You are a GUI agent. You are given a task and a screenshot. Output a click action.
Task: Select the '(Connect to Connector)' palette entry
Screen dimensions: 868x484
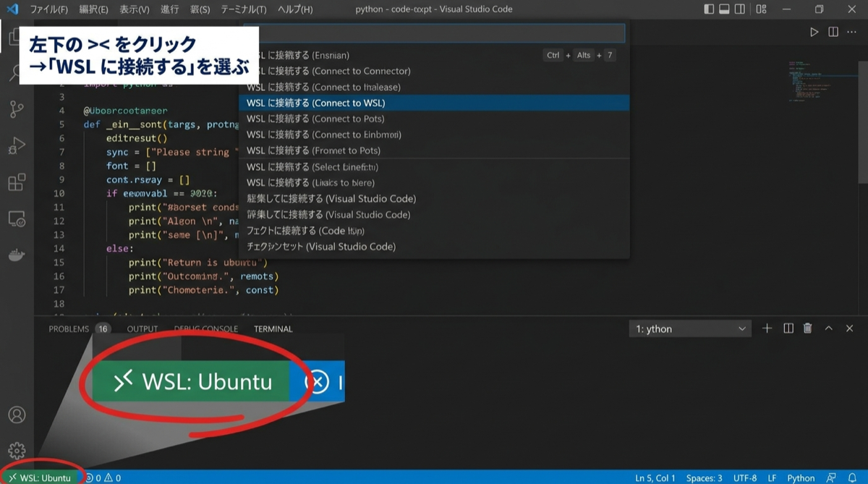(x=434, y=71)
